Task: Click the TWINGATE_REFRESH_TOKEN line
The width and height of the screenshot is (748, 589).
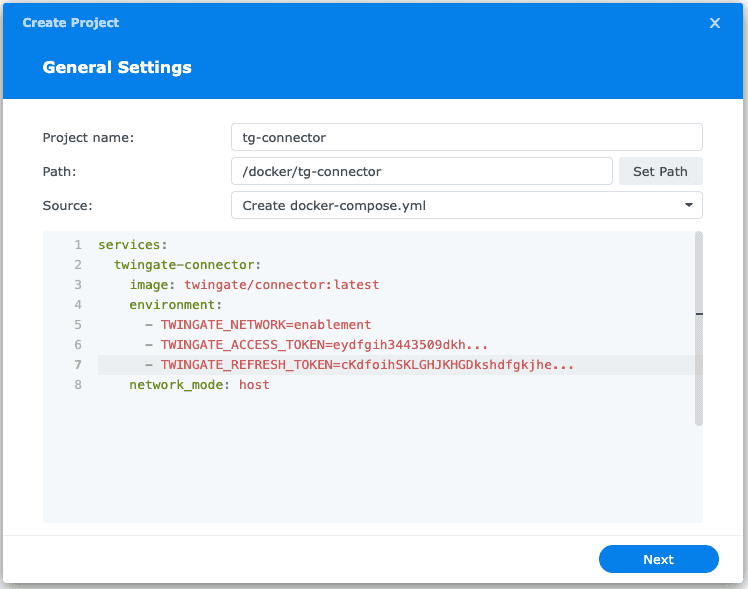Action: (367, 365)
